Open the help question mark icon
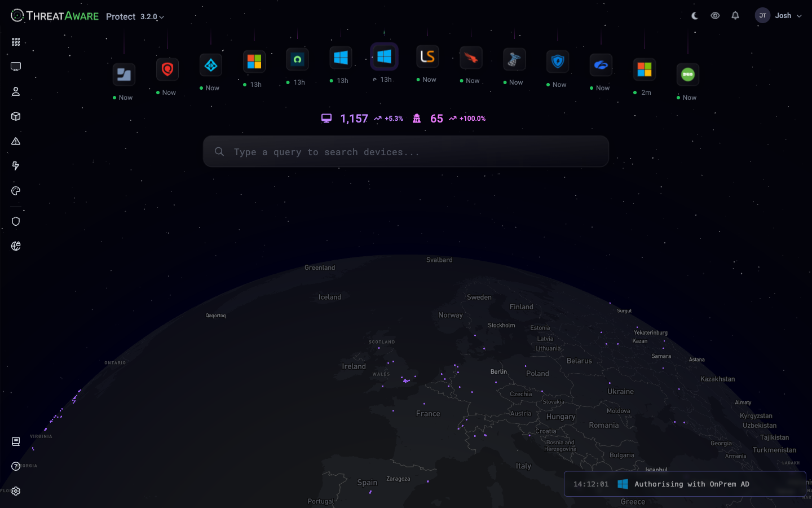The width and height of the screenshot is (812, 508). coord(16,466)
